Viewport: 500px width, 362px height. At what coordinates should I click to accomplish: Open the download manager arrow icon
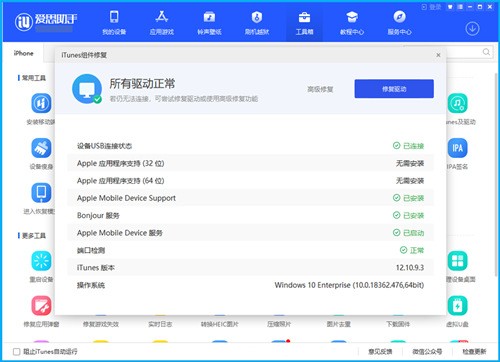(x=472, y=29)
